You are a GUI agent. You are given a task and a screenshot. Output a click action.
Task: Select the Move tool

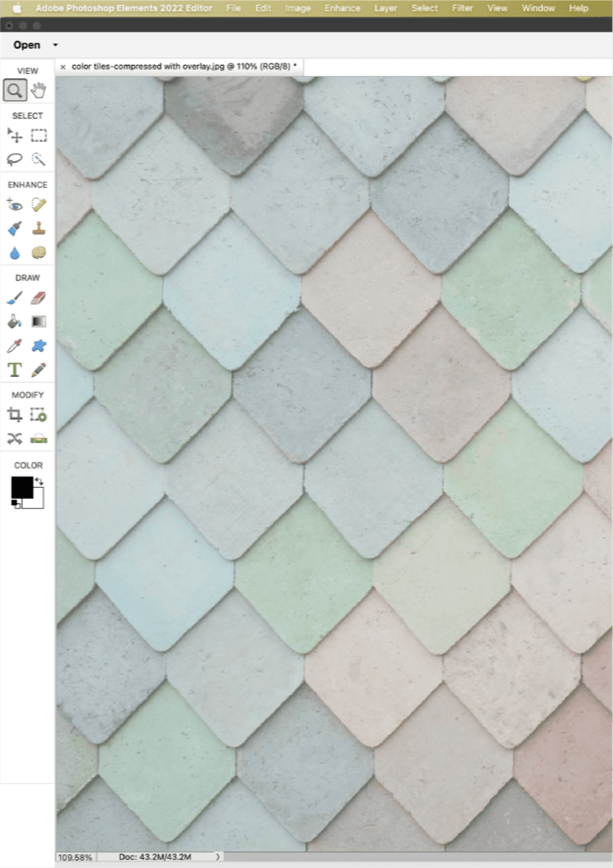(15, 135)
